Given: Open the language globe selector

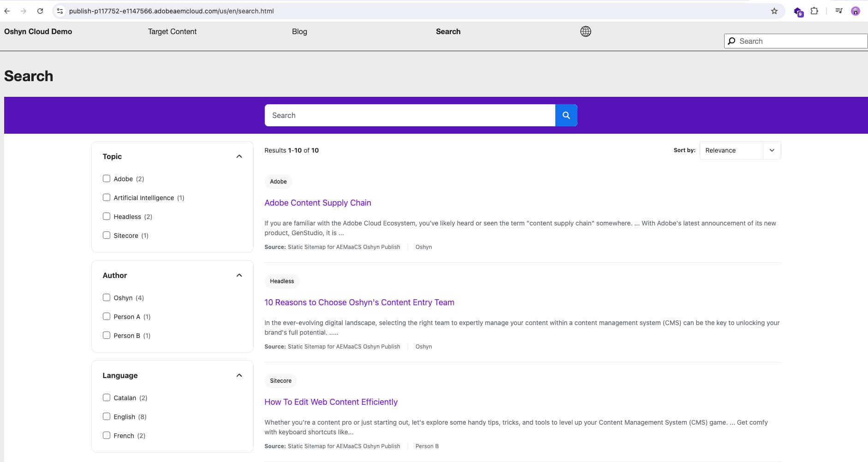Looking at the screenshot, I should pos(585,31).
